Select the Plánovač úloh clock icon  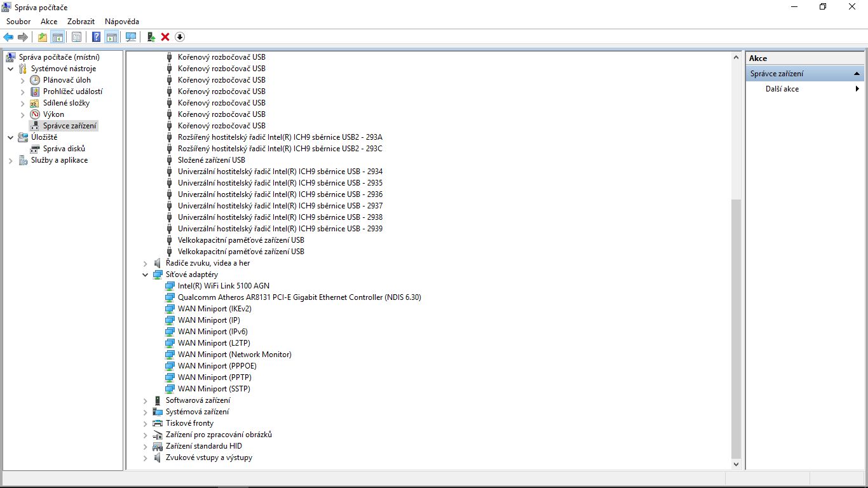(x=35, y=80)
